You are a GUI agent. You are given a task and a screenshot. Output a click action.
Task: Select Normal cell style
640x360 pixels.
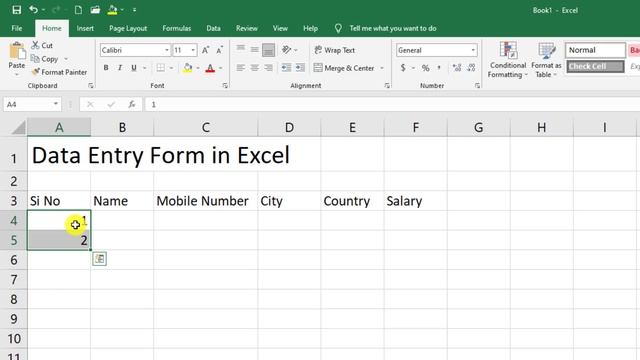[x=595, y=50]
